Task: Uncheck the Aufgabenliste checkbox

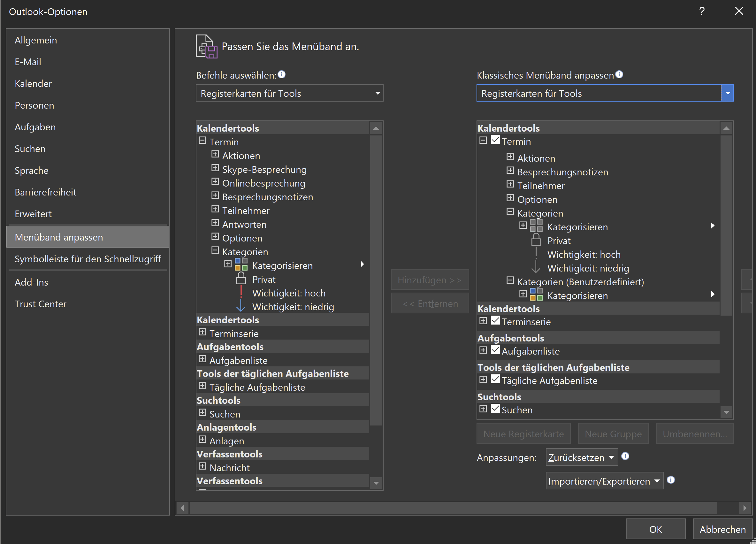Action: click(495, 350)
